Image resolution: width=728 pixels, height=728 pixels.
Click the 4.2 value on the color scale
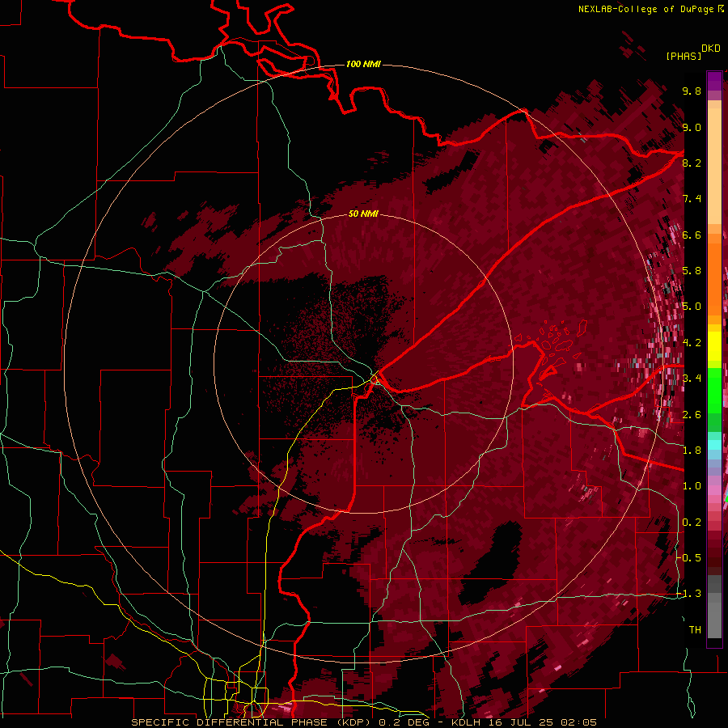click(x=692, y=343)
